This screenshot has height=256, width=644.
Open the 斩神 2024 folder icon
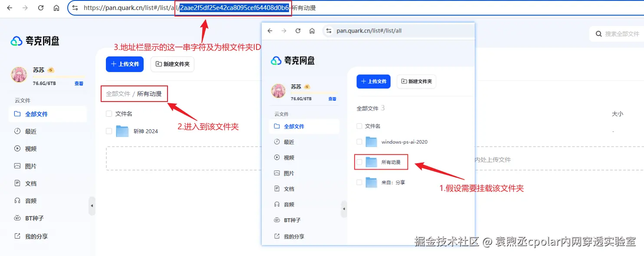click(122, 131)
